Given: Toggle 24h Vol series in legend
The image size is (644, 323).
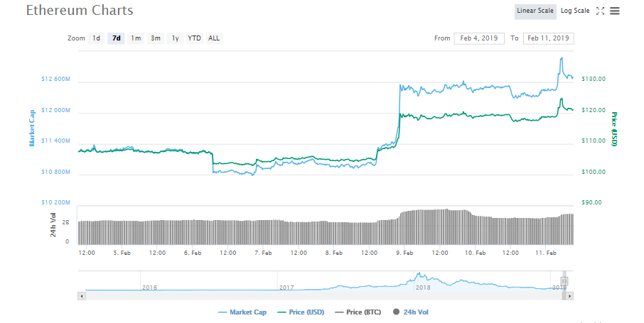Looking at the screenshot, I should click(411, 312).
